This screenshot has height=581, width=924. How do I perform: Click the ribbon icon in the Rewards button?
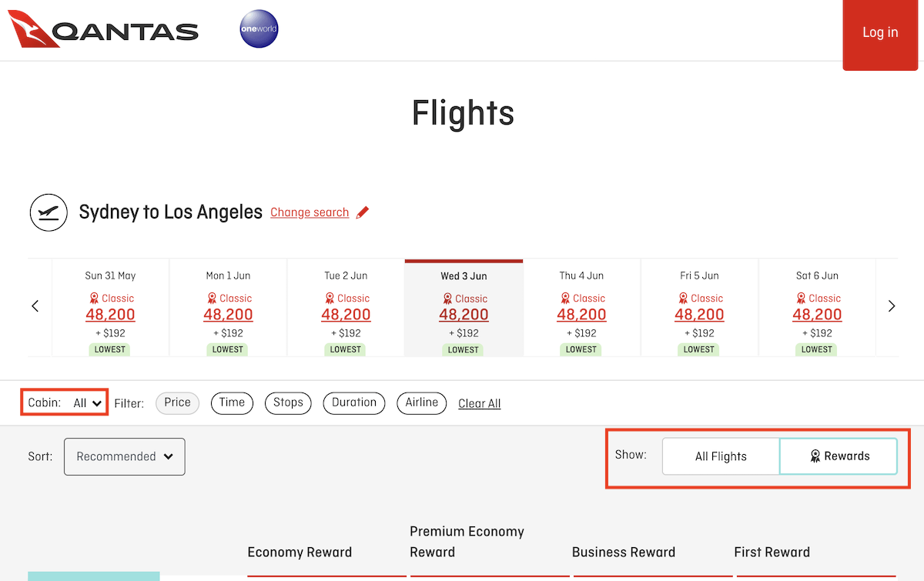click(x=815, y=456)
